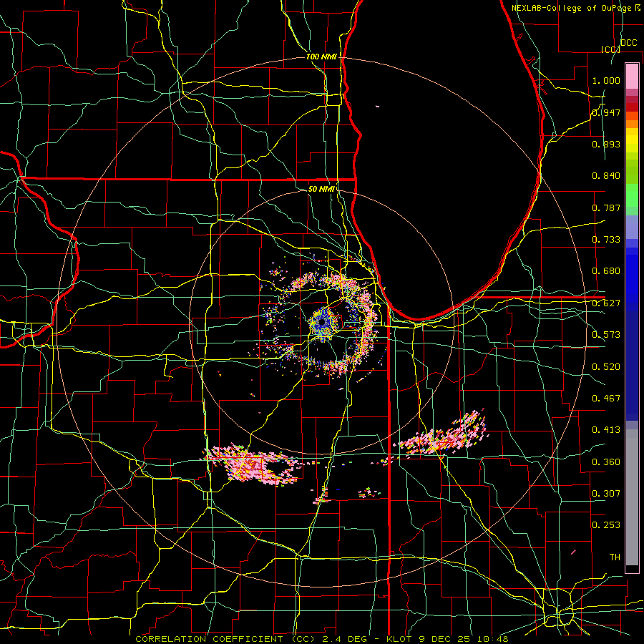Select the 0.253 scale value
644x644 pixels.
pos(606,525)
